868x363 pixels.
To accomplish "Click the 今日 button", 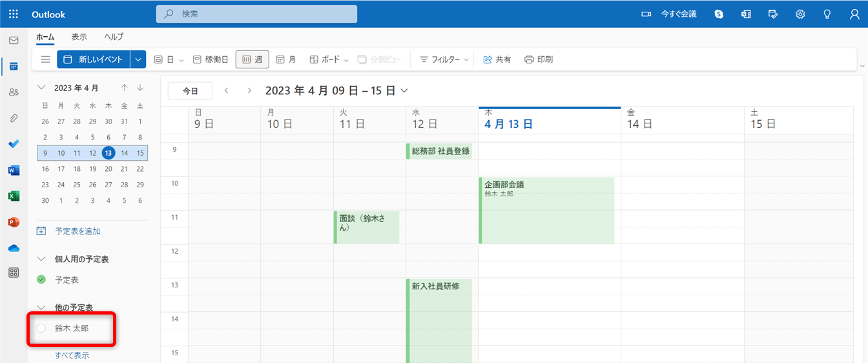I will pos(190,91).
